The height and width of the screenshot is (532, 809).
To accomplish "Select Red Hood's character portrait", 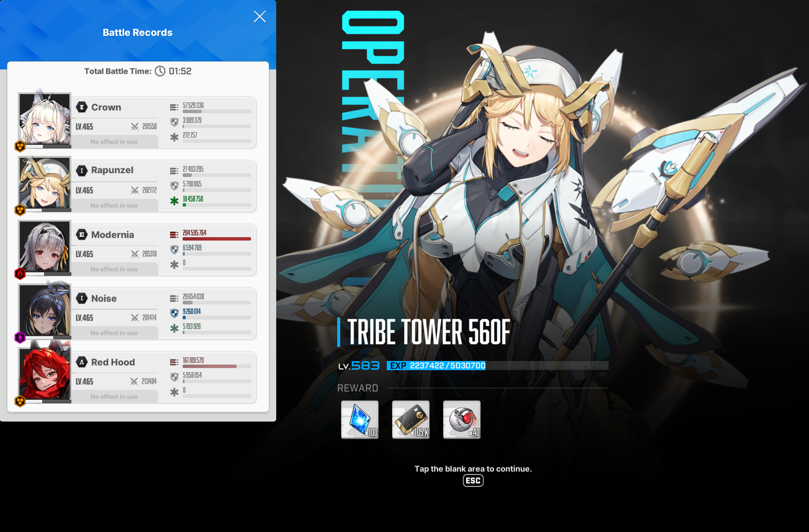I will [x=45, y=375].
